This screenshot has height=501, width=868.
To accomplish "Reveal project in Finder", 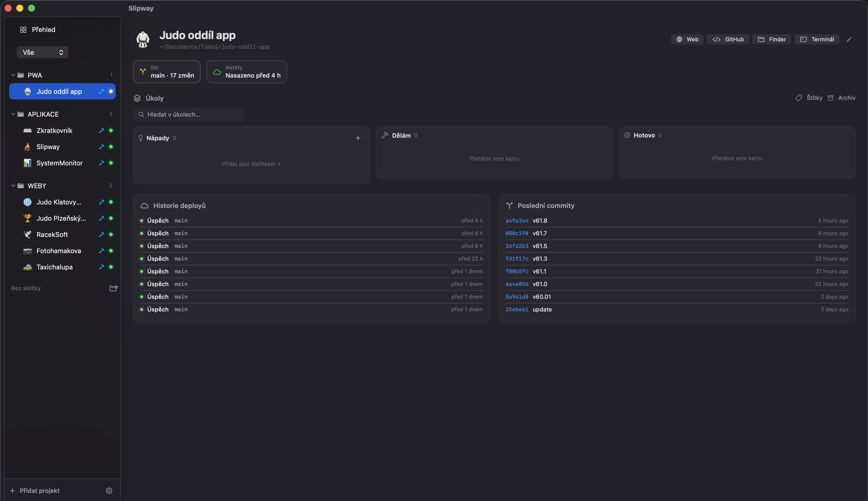I will pos(772,39).
